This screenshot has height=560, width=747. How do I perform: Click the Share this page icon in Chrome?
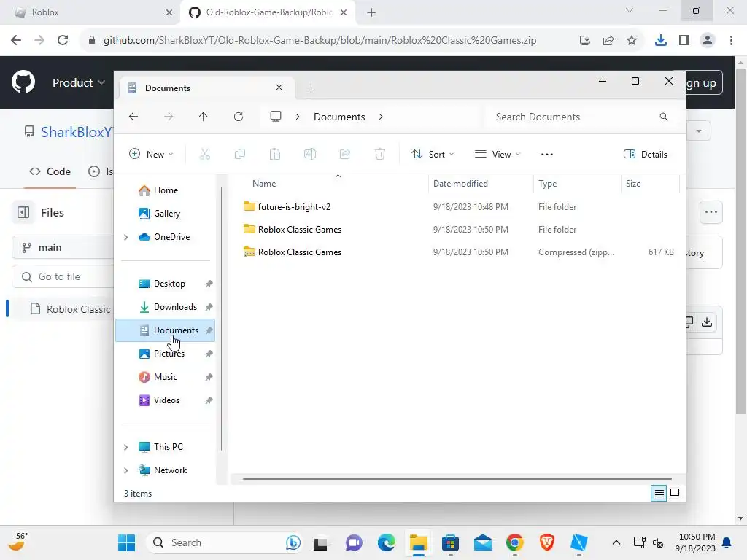pyautogui.click(x=608, y=40)
